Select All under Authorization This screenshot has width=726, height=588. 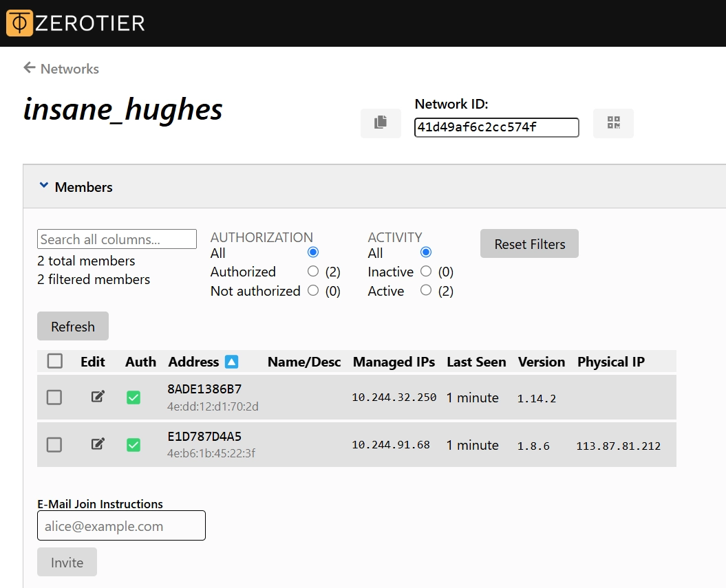(x=313, y=252)
